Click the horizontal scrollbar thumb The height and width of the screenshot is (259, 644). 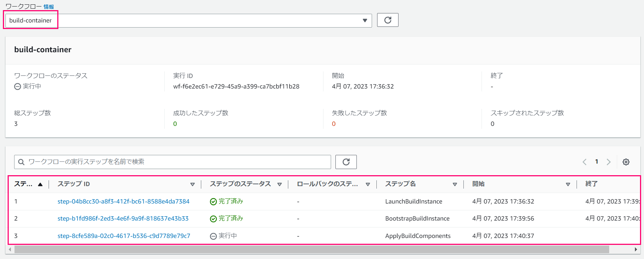tap(312, 249)
